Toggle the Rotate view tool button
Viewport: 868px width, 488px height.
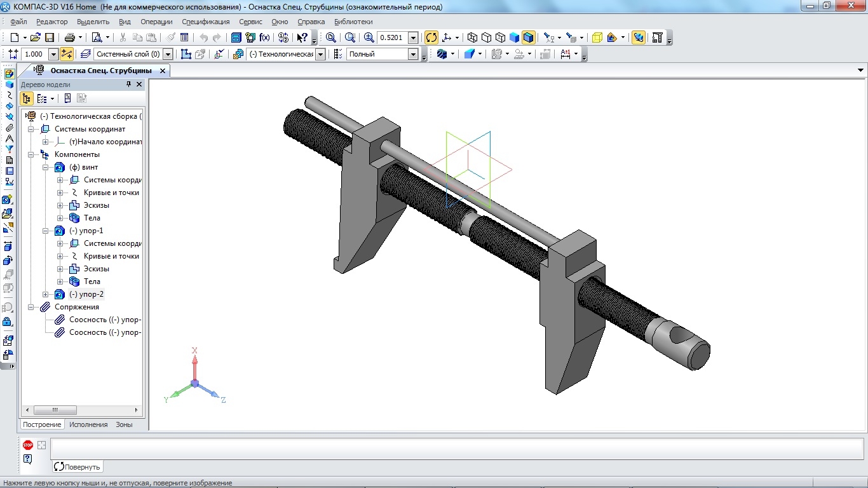click(x=431, y=37)
